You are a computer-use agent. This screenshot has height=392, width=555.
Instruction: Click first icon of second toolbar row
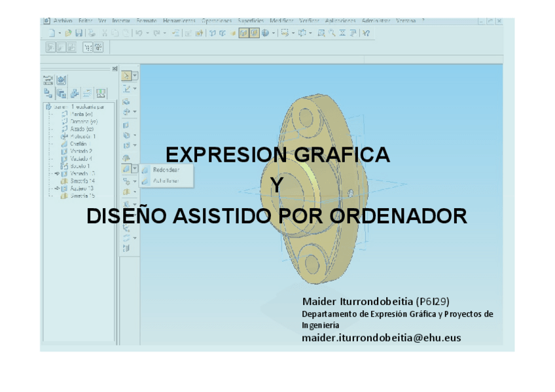[50, 47]
